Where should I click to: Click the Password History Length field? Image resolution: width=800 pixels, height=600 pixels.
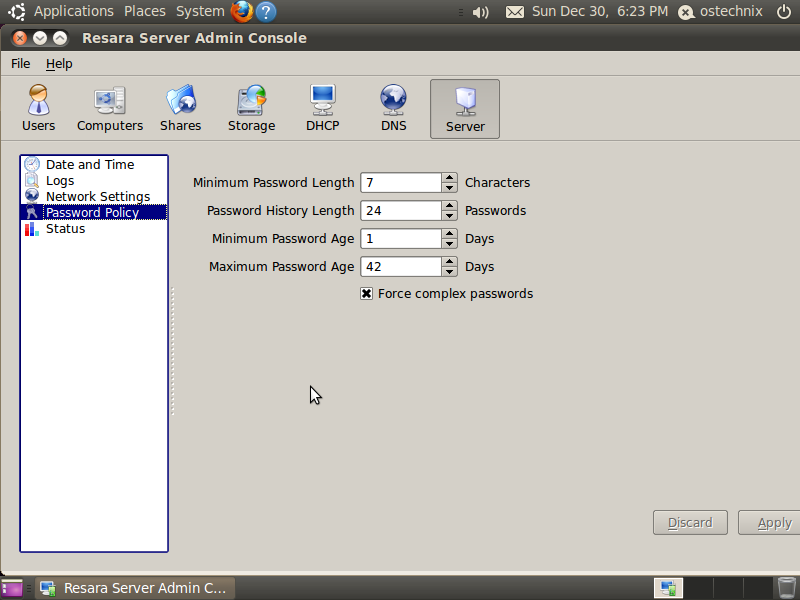401,211
